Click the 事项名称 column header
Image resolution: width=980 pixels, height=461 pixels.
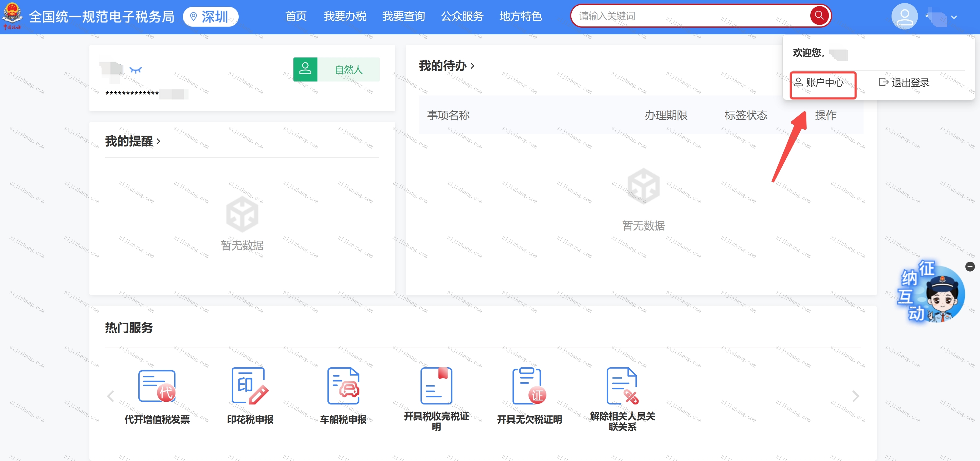point(448,115)
